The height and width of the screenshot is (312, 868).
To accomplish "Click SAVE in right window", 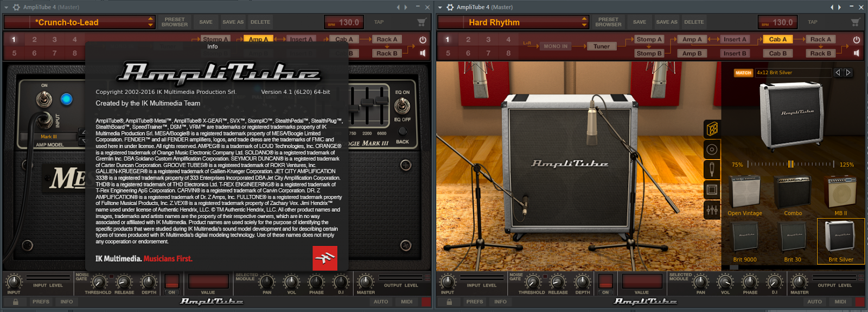I will point(640,22).
